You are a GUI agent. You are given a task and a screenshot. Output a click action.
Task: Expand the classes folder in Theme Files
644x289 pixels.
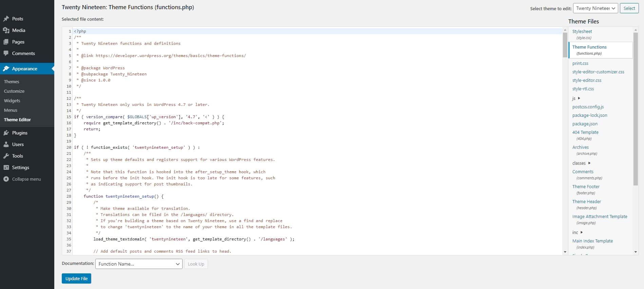(581, 163)
